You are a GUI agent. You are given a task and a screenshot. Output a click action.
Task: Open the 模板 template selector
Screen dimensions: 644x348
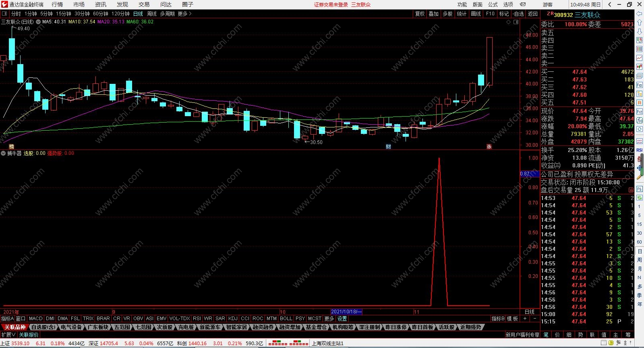tap(512, 319)
